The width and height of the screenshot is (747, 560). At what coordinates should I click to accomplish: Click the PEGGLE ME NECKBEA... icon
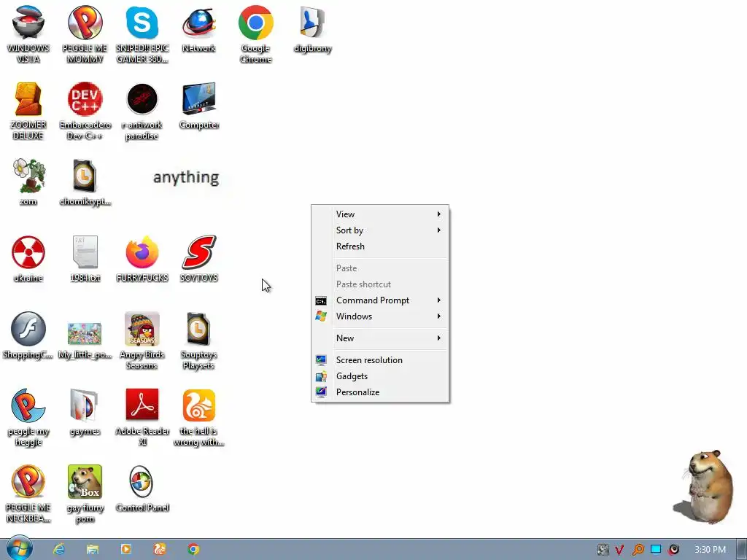(28, 494)
